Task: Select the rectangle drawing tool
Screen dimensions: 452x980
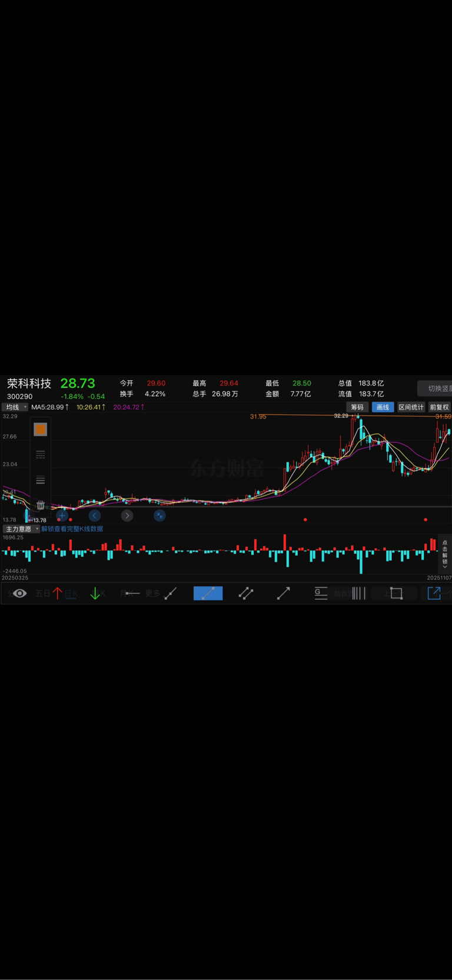Action: point(396,593)
